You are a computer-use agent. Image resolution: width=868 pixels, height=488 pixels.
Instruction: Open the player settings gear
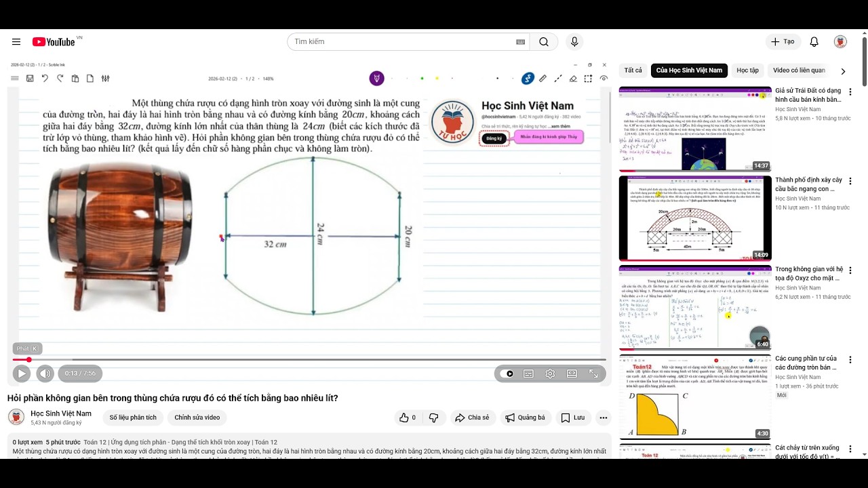click(x=550, y=373)
